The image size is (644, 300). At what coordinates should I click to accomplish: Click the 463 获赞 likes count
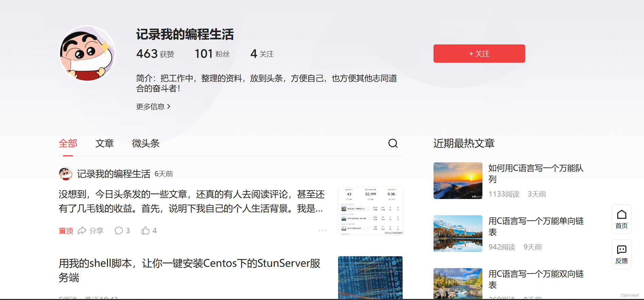coord(155,54)
